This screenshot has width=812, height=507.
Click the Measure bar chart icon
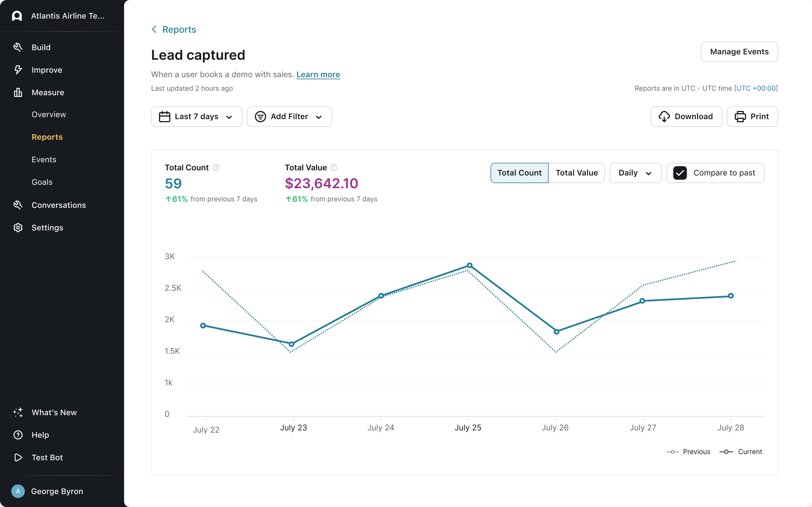pyautogui.click(x=18, y=92)
